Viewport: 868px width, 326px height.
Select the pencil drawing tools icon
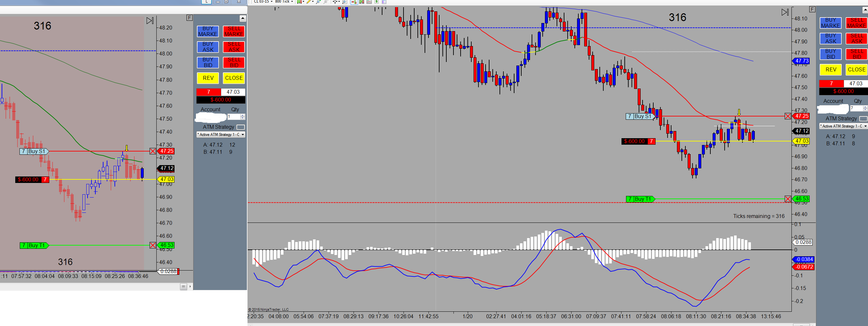click(x=308, y=2)
